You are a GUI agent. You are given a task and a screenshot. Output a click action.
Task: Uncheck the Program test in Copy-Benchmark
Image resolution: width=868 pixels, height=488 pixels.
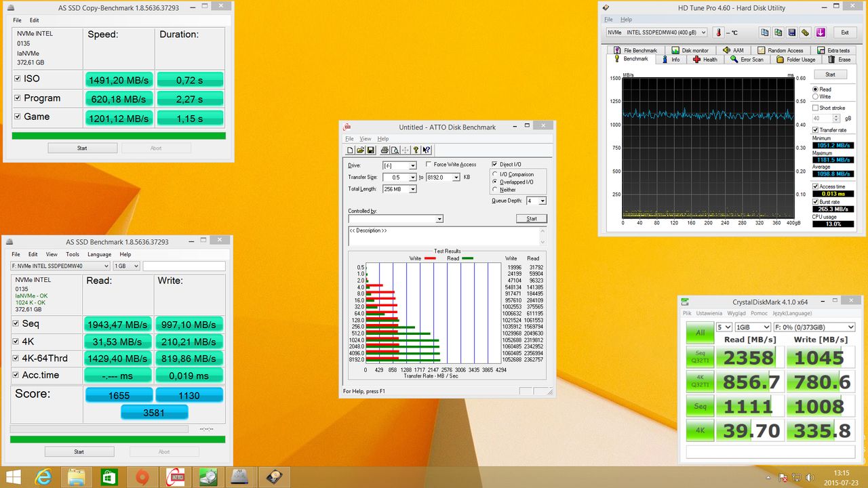18,98
